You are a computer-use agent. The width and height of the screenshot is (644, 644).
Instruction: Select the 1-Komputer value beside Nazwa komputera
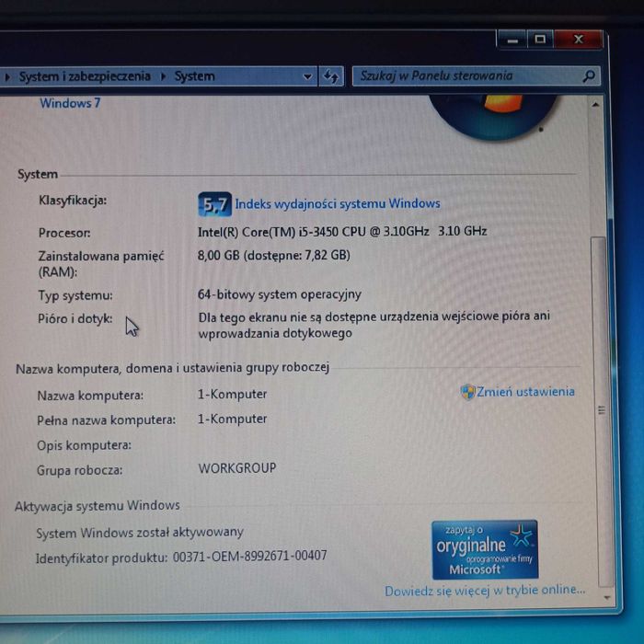232,395
